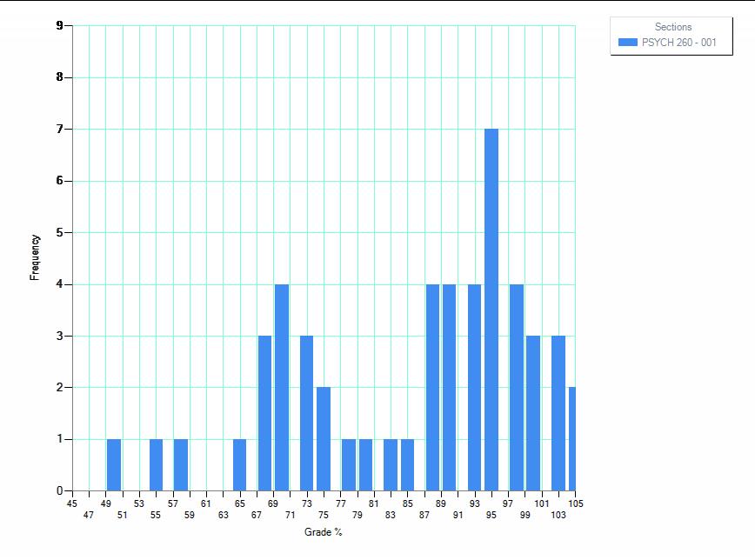The height and width of the screenshot is (560, 755).
Task: Select the single-frequency bar at grade 65
Action: (x=240, y=464)
